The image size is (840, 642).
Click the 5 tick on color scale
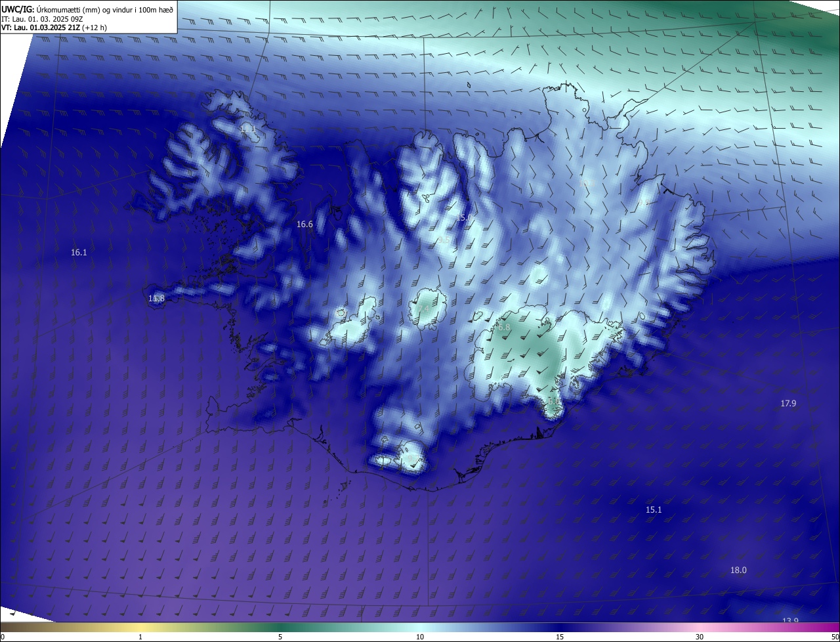[280, 637]
